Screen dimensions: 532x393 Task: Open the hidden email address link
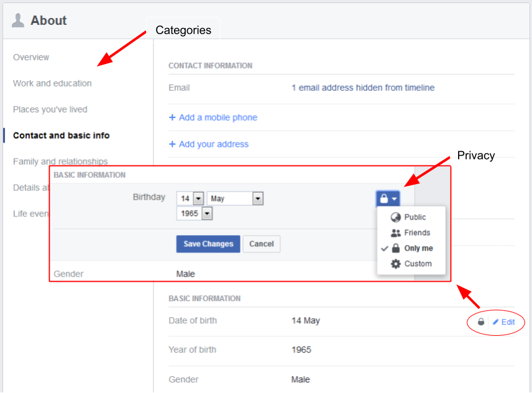(x=363, y=88)
